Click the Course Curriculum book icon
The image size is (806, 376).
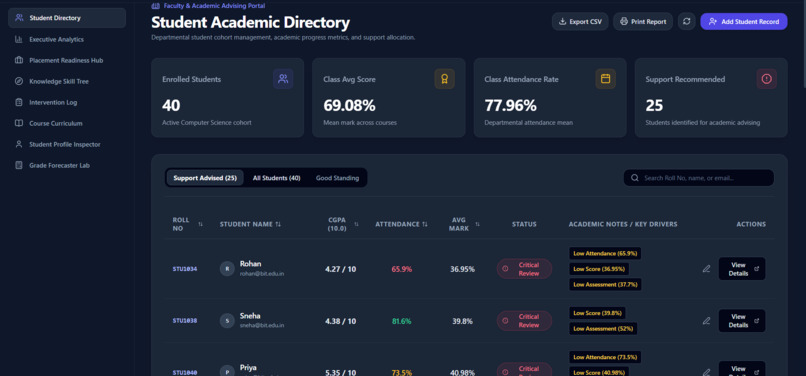tap(19, 123)
